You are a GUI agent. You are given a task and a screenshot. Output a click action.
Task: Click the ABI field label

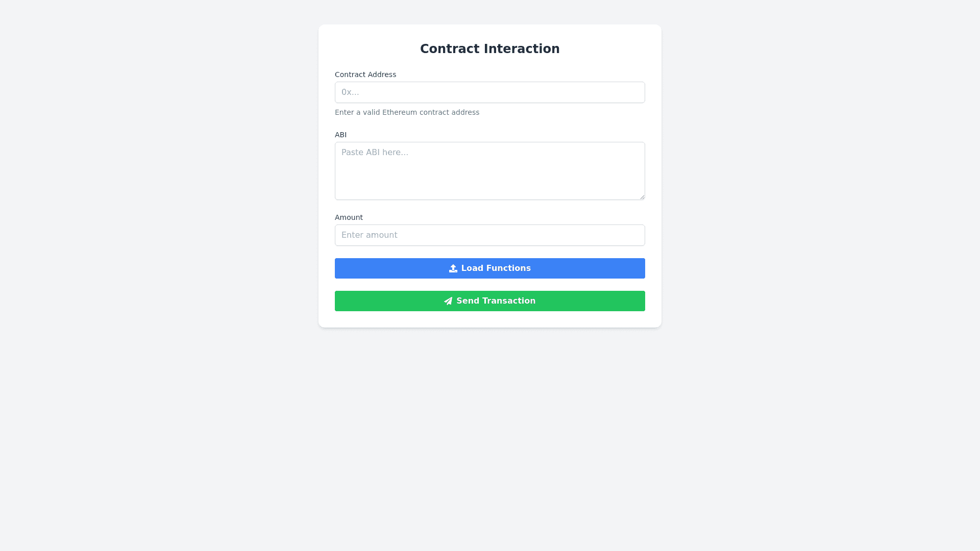point(340,135)
